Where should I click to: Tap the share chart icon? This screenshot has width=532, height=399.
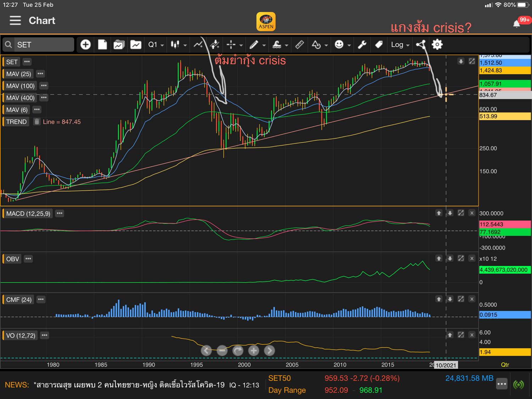[421, 44]
